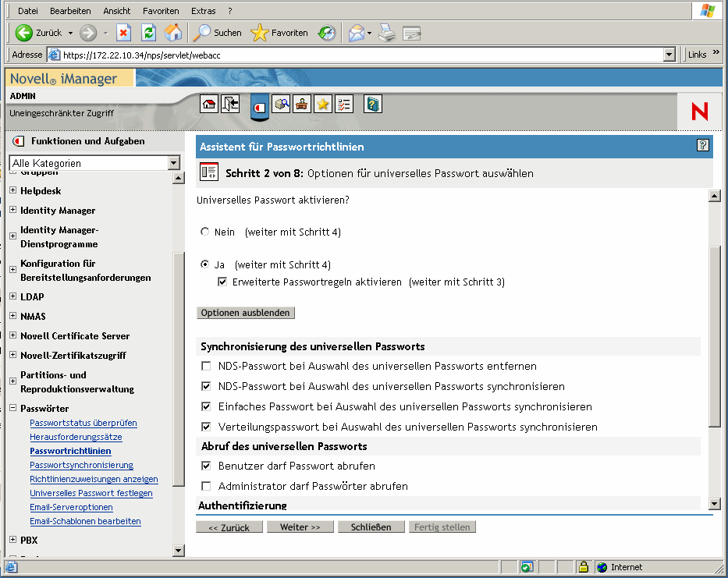Click the help question mark in the wizard header
The height and width of the screenshot is (578, 728).
pos(703,145)
